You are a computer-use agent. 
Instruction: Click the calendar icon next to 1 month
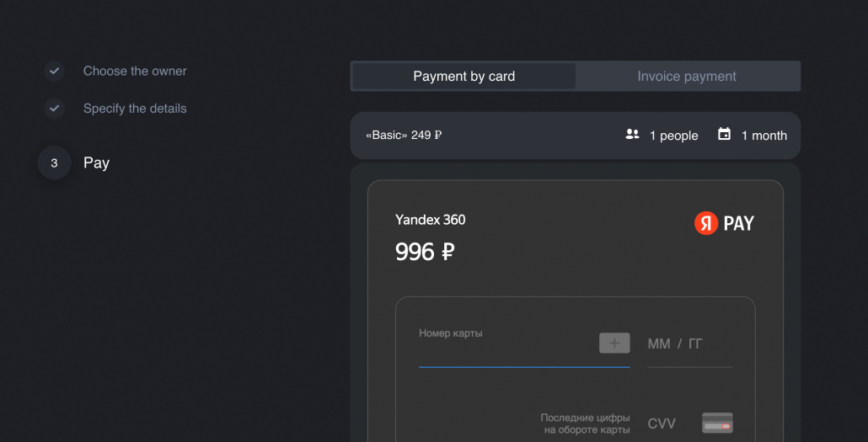pos(724,135)
